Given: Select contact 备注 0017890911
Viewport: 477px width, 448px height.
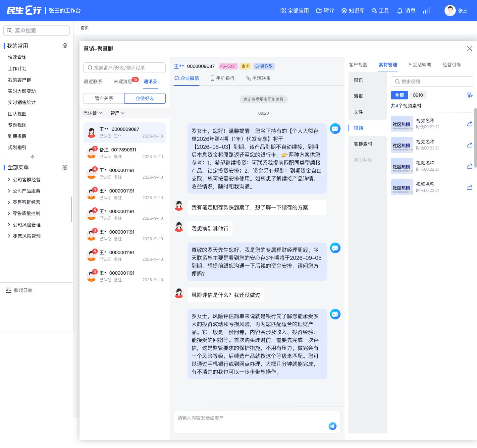Looking at the screenshot, I should [x=125, y=153].
